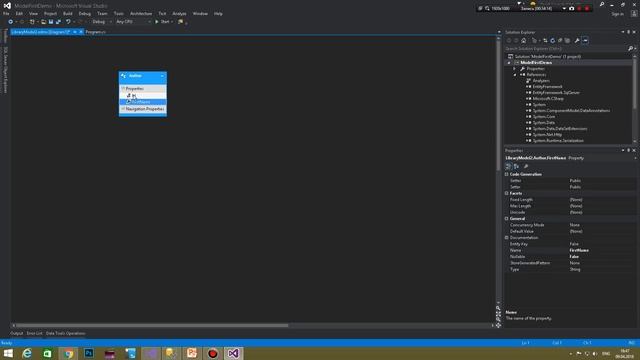Screen dimensions: 640x360
Task: Expand Navigation Properties in Author entity
Action: (123, 109)
